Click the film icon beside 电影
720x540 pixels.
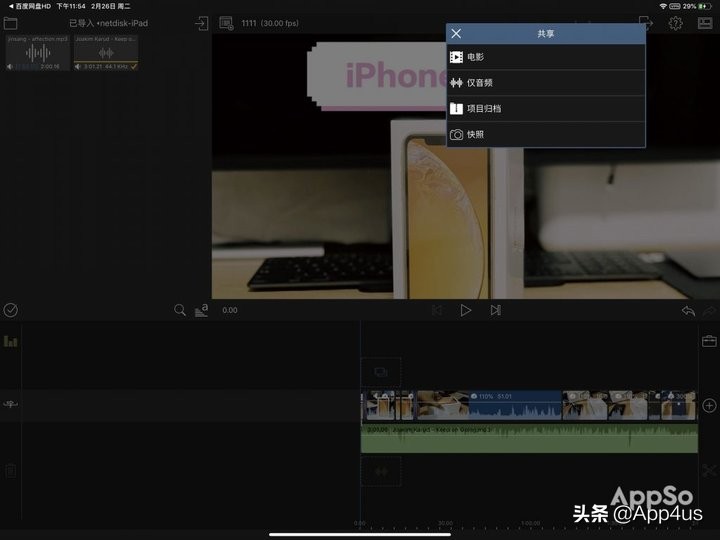point(456,57)
